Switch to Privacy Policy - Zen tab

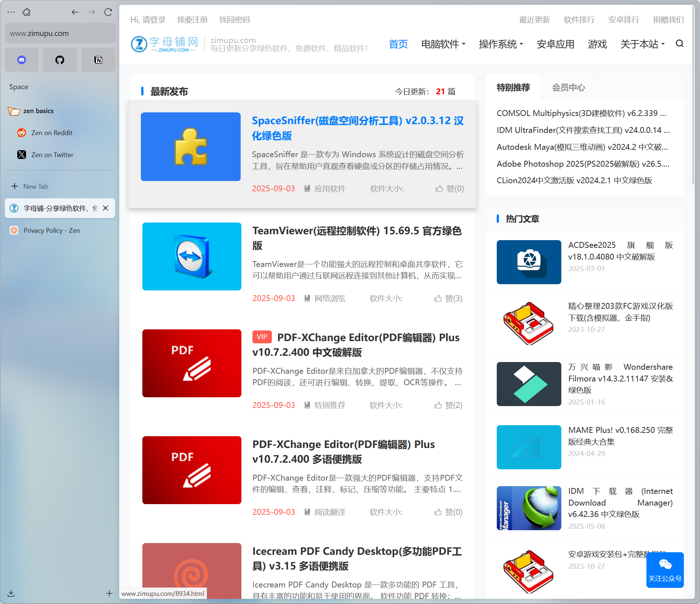pos(60,230)
